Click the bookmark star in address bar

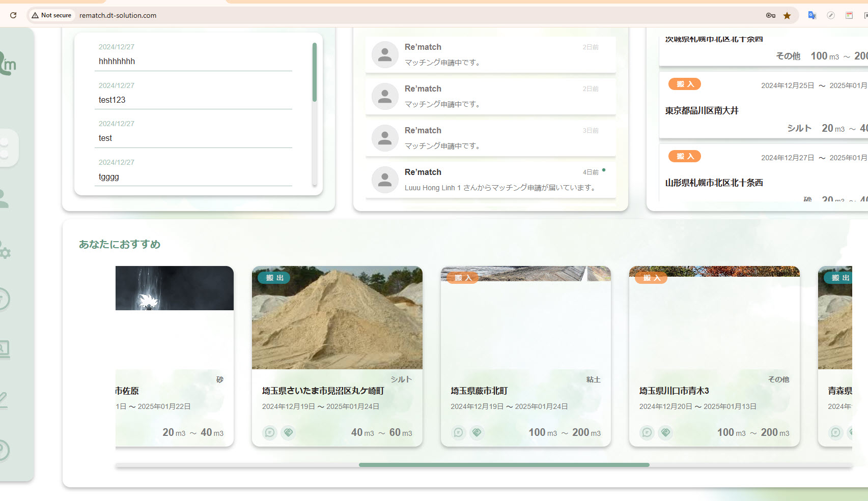click(787, 15)
